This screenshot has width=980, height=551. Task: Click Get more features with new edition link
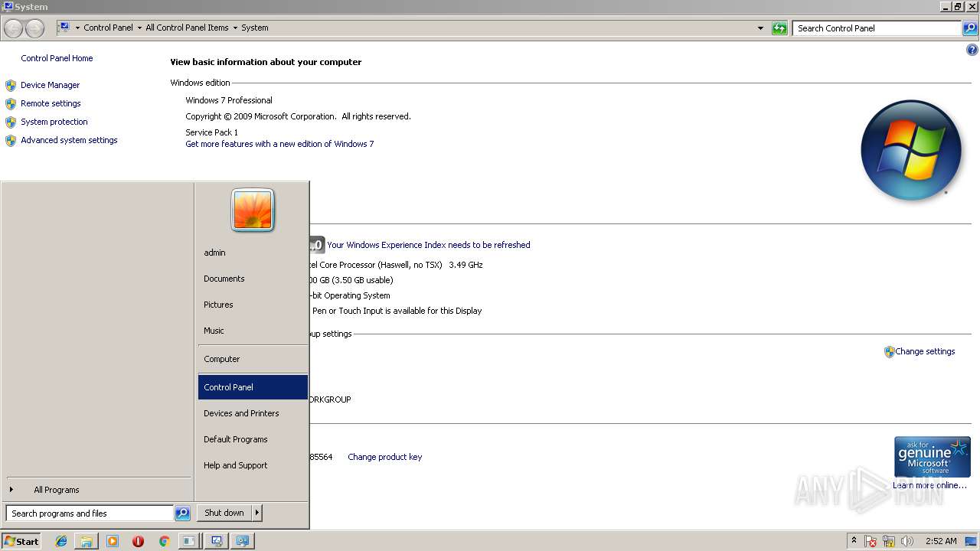pos(279,144)
